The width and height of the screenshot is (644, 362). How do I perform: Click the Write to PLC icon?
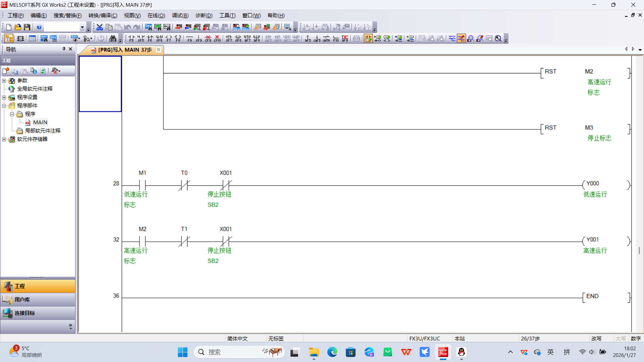pos(178,27)
